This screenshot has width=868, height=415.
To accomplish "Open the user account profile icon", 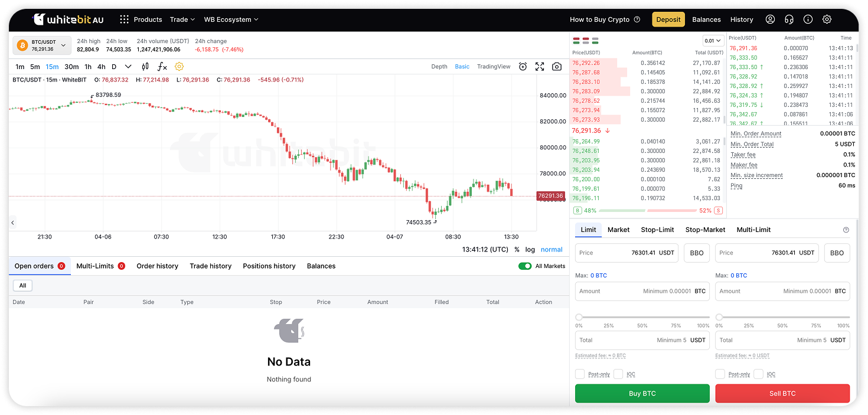I will coord(770,19).
